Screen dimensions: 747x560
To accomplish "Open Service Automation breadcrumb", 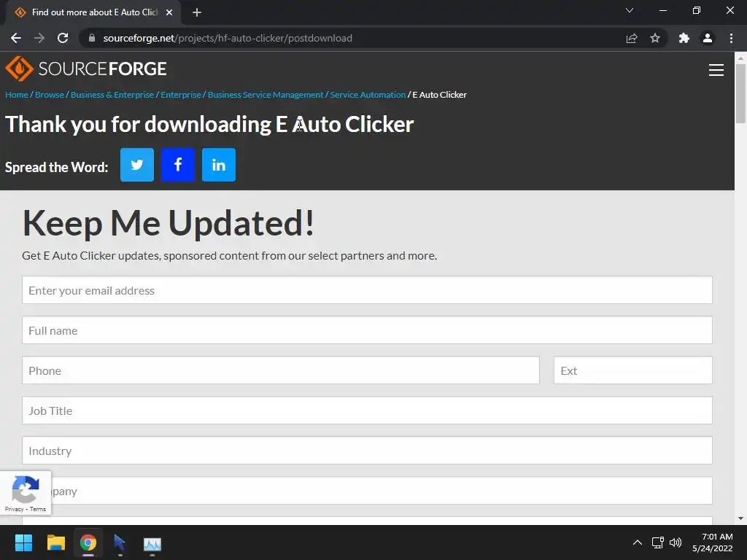I will 368,95.
